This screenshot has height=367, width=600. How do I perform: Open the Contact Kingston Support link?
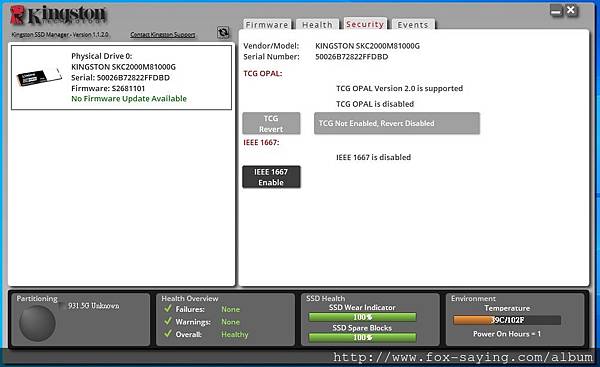(163, 34)
